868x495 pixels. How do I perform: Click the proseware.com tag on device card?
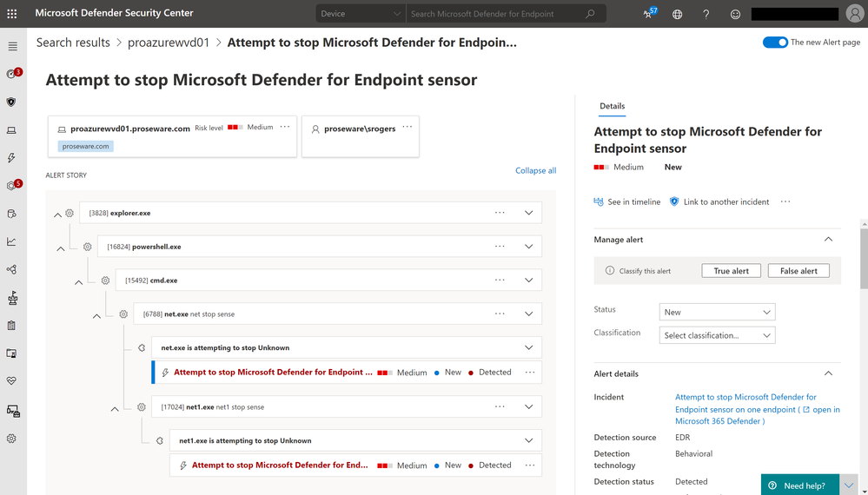pyautogui.click(x=85, y=146)
